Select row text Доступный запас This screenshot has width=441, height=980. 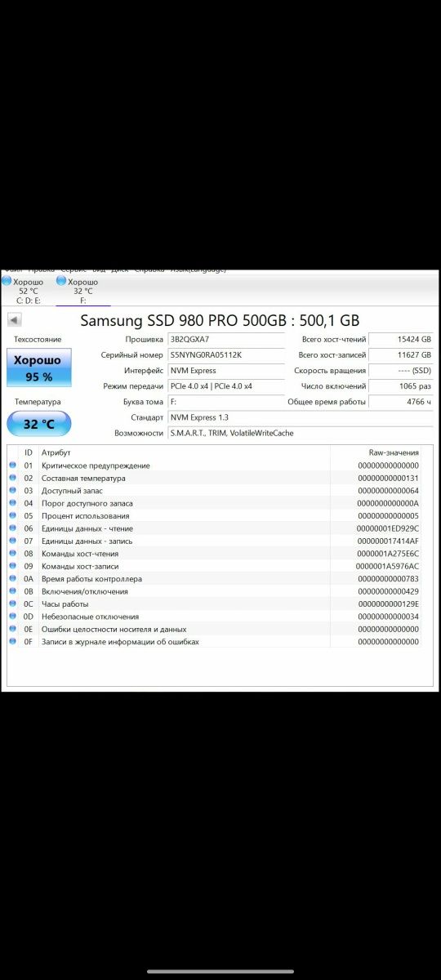72,491
